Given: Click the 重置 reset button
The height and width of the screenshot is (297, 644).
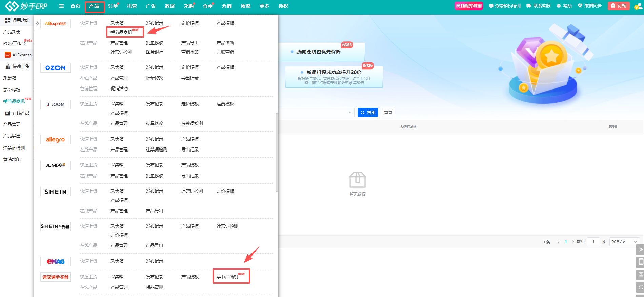Looking at the screenshot, I should [x=388, y=113].
